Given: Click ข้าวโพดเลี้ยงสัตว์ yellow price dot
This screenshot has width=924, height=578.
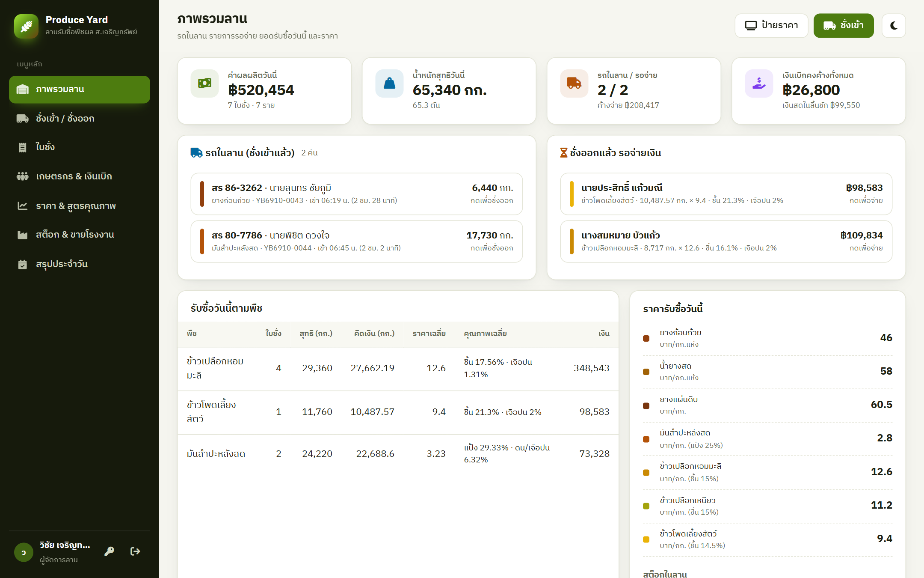Looking at the screenshot, I should tap(646, 539).
